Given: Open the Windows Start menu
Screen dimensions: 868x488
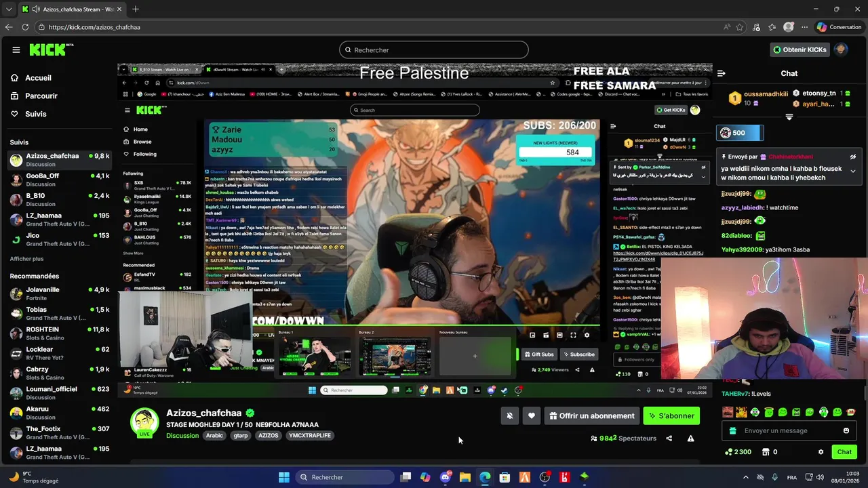Looking at the screenshot, I should (284, 477).
